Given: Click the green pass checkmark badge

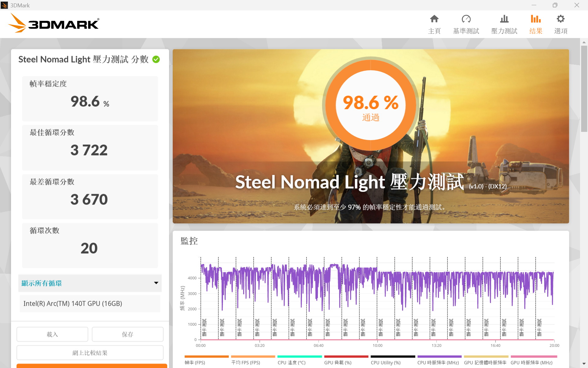Looking at the screenshot, I should tap(156, 59).
